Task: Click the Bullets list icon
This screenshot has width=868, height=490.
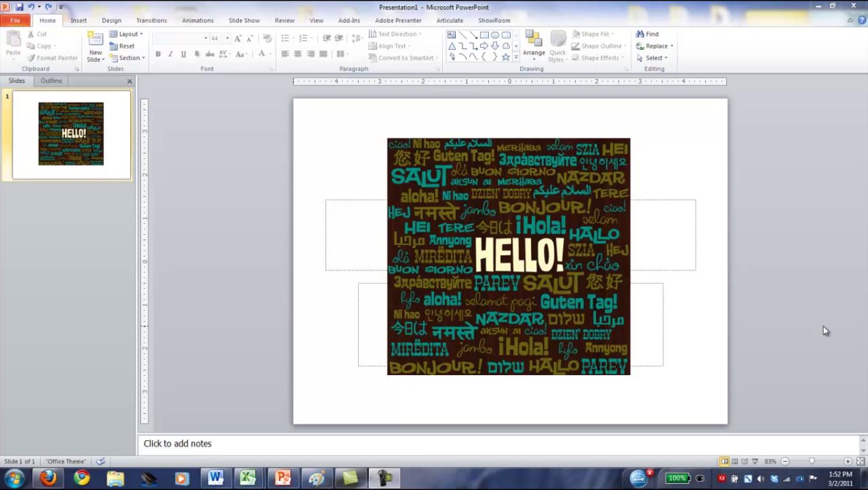Action: coord(285,38)
